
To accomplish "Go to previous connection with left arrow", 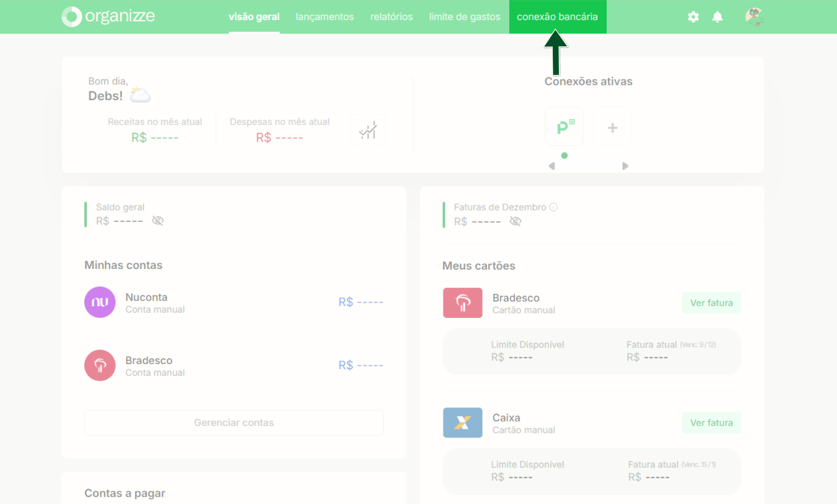I will click(552, 166).
